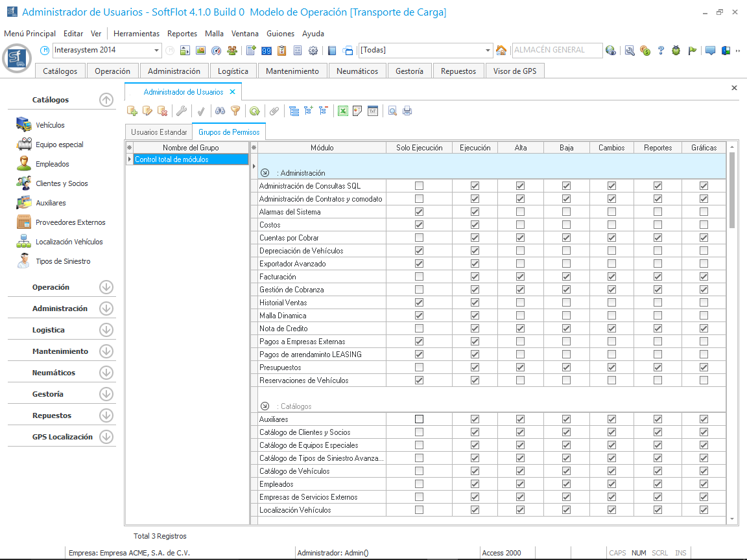Toggle Gráficas checkbox for Facturación row
The image size is (747, 560).
tap(704, 277)
